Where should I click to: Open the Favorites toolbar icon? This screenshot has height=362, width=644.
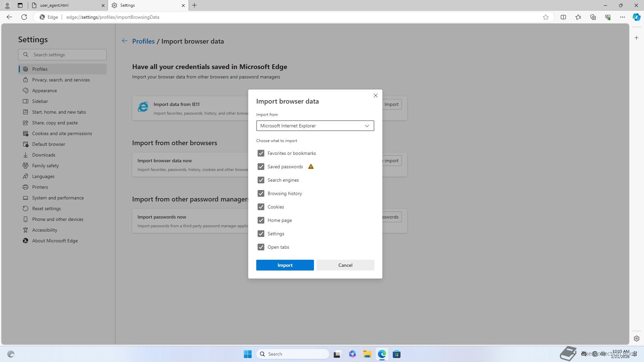578,17
